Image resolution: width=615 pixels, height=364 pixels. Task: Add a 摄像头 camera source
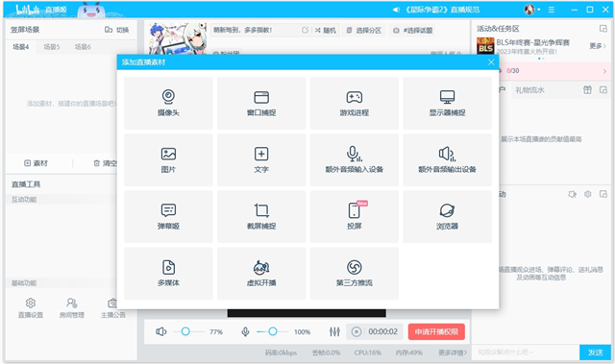click(168, 103)
